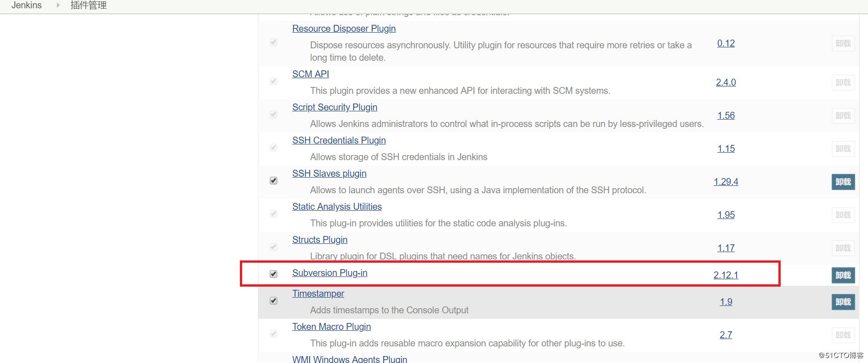Open WMI Windows Agents Plugin link

click(349, 359)
